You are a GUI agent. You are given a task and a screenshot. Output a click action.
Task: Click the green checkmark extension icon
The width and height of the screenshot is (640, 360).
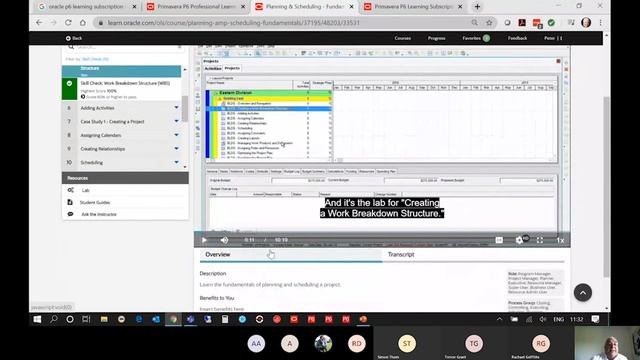(551, 23)
